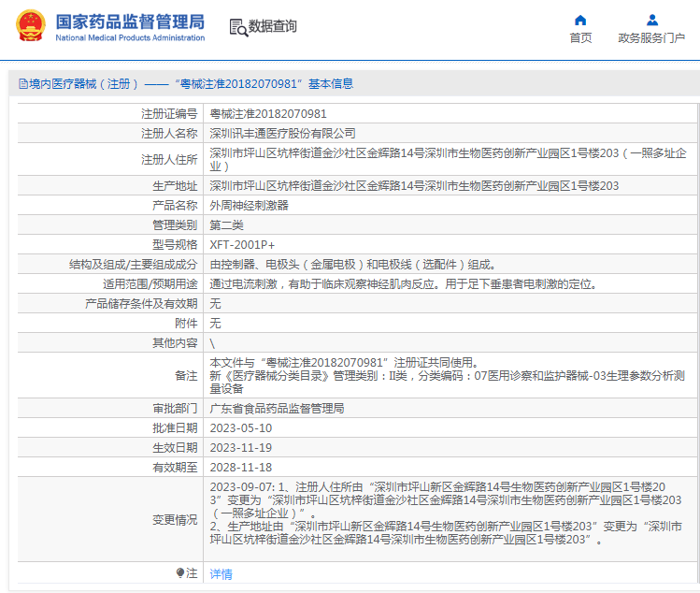This screenshot has width=700, height=593.
Task: Click the 审批部门 row label
Action: click(x=175, y=409)
